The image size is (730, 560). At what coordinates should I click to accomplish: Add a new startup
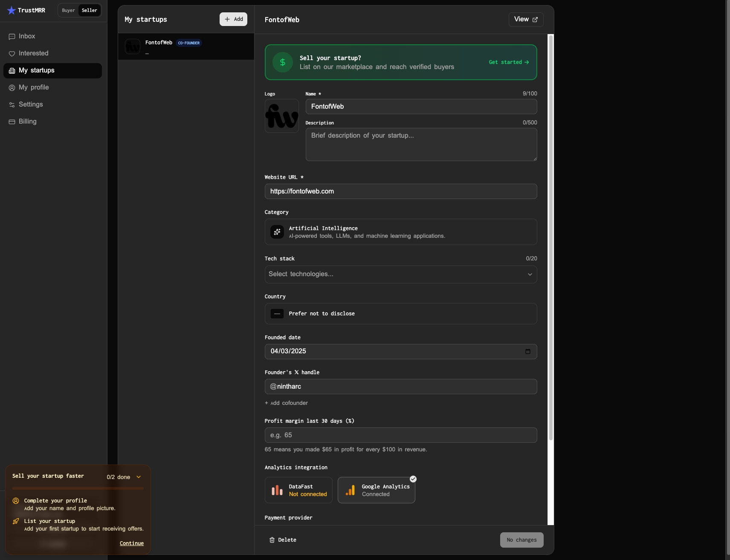[233, 19]
